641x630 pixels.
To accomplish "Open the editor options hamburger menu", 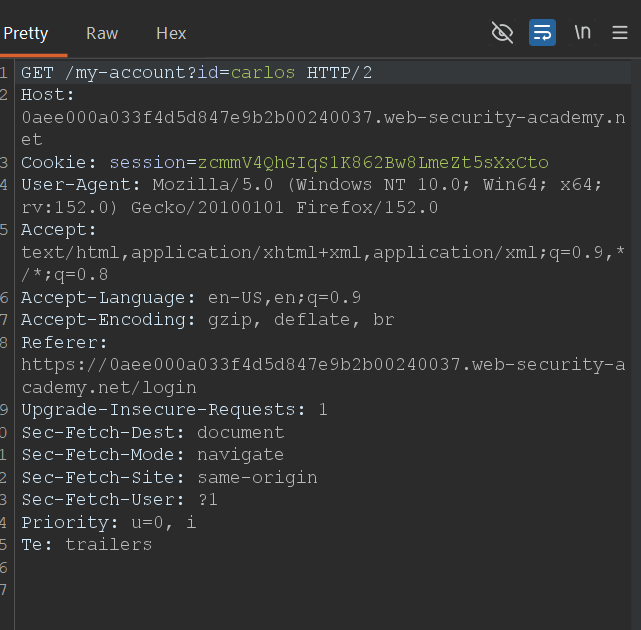I will click(620, 32).
